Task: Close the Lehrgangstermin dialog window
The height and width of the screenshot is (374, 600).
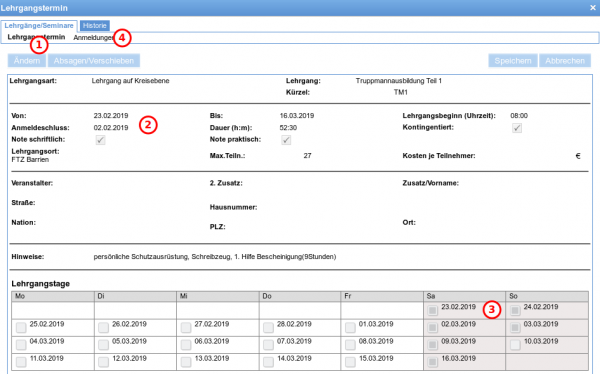Action: click(x=593, y=8)
